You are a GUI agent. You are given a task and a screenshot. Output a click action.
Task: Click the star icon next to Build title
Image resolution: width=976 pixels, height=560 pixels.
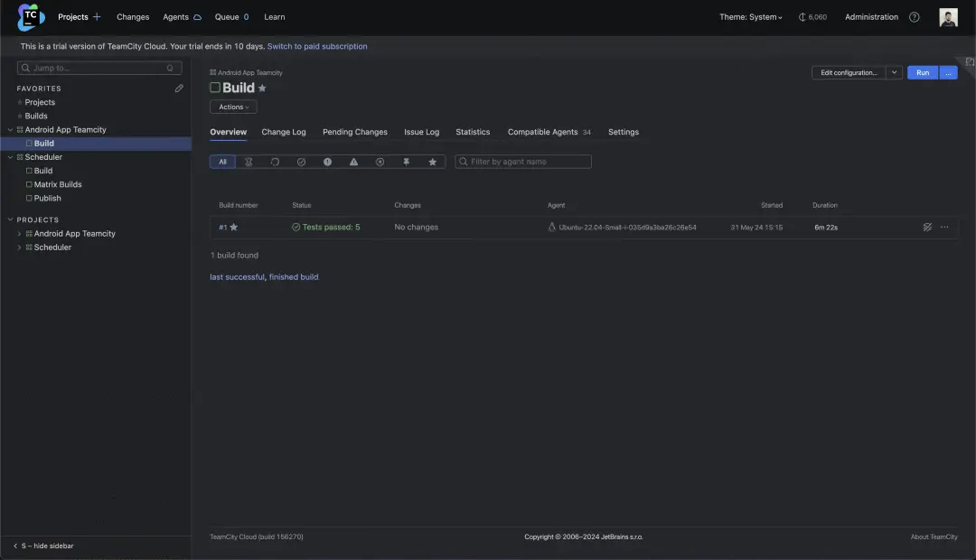tap(262, 88)
